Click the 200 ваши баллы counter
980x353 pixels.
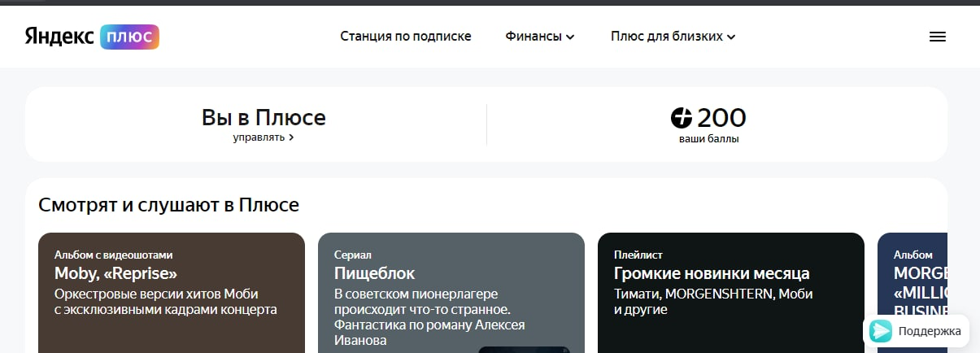coord(708,125)
